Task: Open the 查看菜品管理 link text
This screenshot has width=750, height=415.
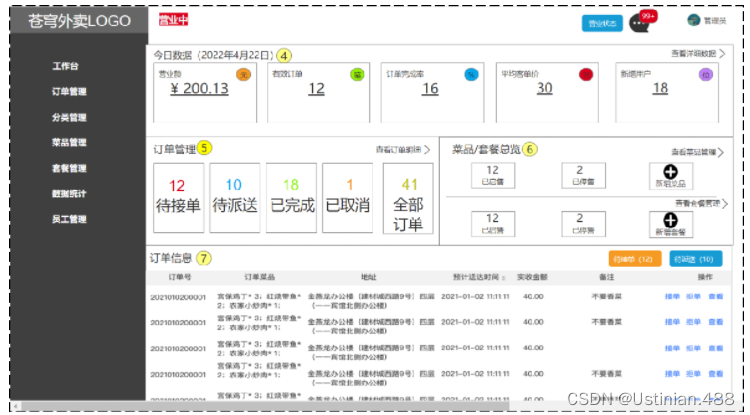Action: pos(694,153)
